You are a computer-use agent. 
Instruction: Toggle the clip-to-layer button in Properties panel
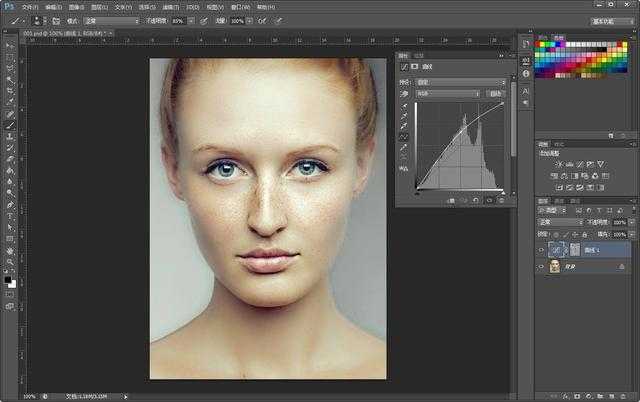coord(450,200)
